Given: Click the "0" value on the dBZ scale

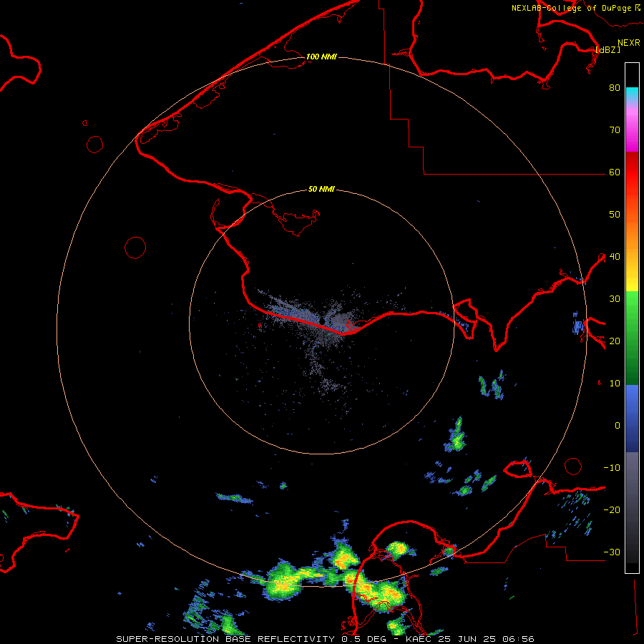Looking at the screenshot, I should [x=618, y=426].
